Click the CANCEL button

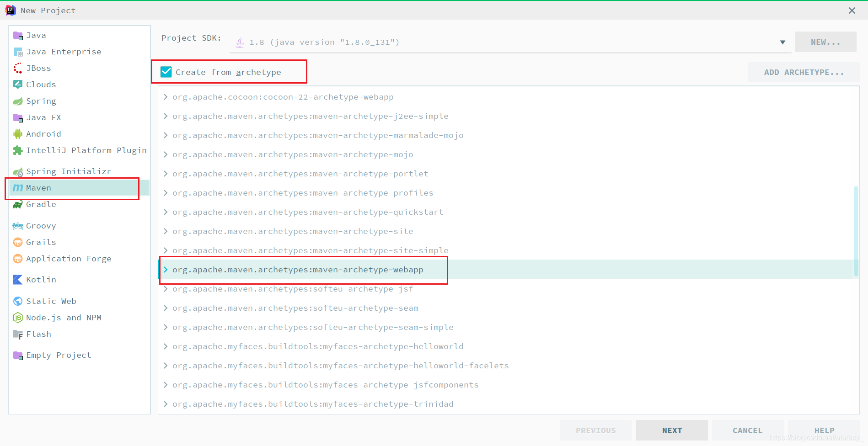coord(748,430)
